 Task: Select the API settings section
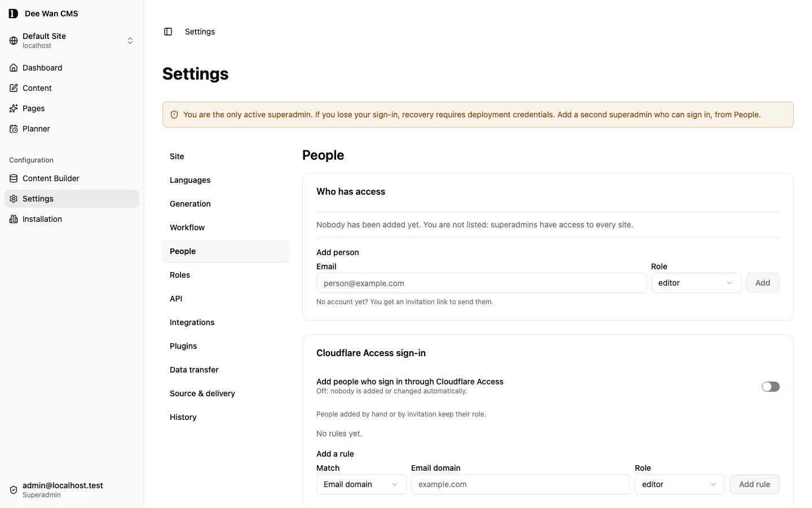tap(226, 299)
